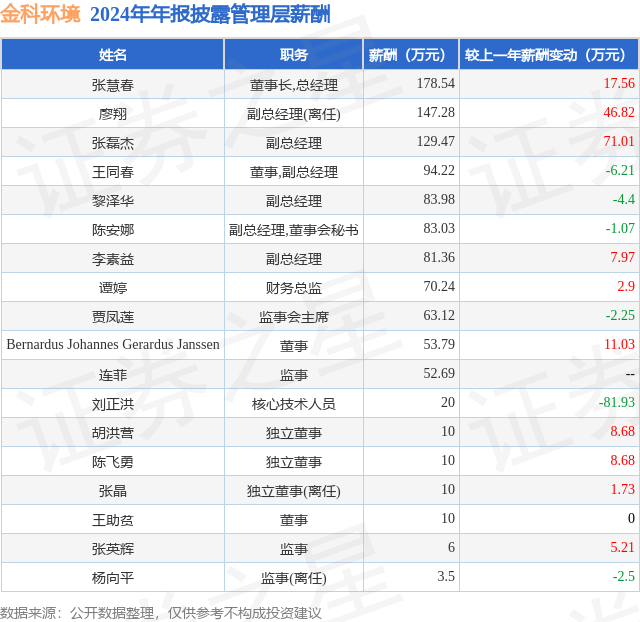Click the name 王同春
The image size is (640, 622).
[113, 172]
